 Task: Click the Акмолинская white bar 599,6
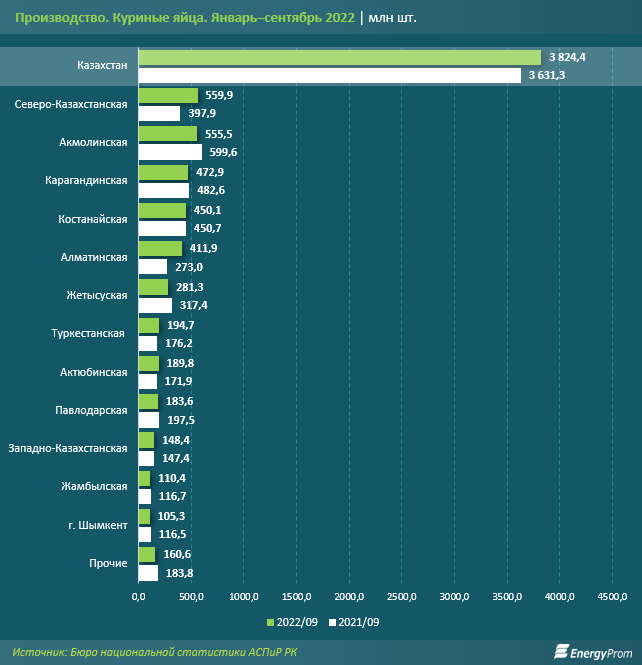(170, 152)
